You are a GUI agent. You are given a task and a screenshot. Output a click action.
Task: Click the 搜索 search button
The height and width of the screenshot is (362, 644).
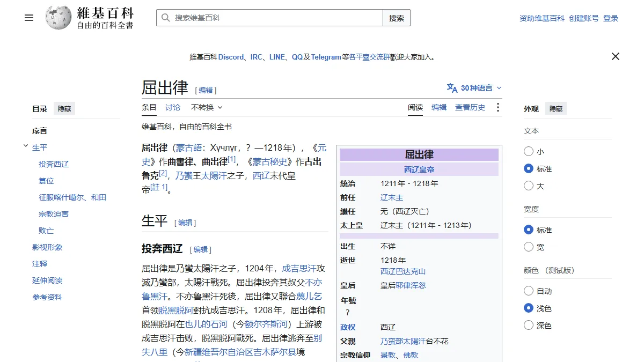click(x=397, y=18)
